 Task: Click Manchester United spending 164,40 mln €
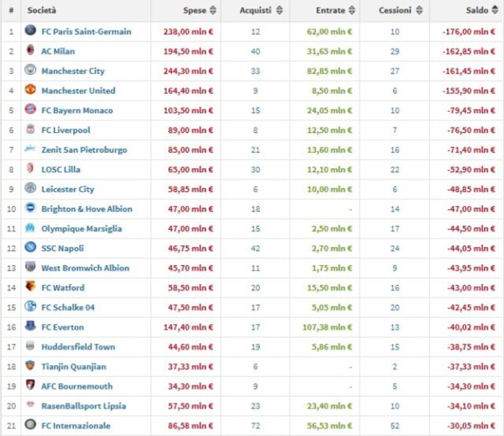pos(189,91)
